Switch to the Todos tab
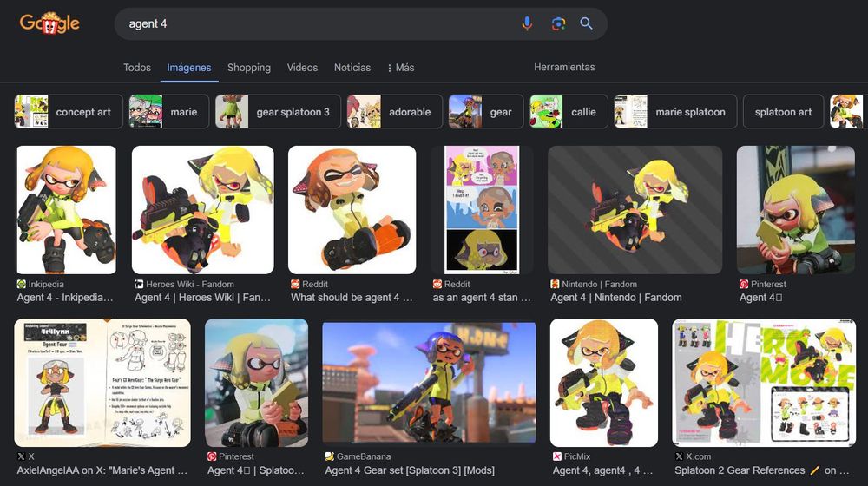The height and width of the screenshot is (486, 868). click(137, 68)
